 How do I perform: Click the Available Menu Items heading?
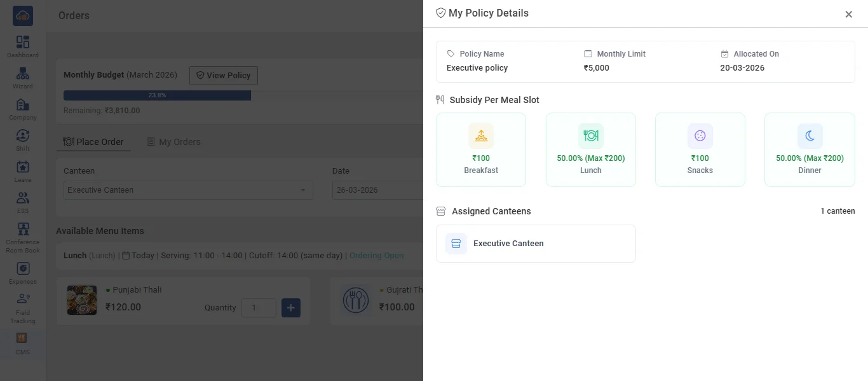click(100, 231)
